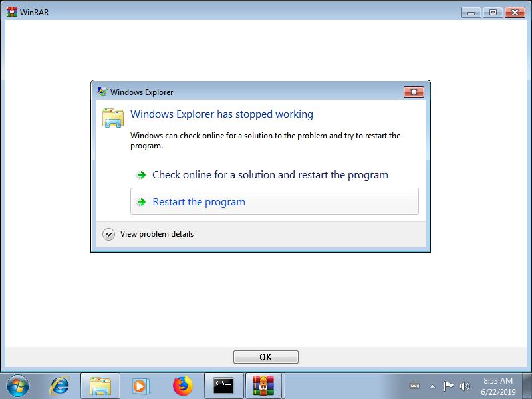Maximize the WinRAR window
This screenshot has width=532, height=399.
pos(493,13)
